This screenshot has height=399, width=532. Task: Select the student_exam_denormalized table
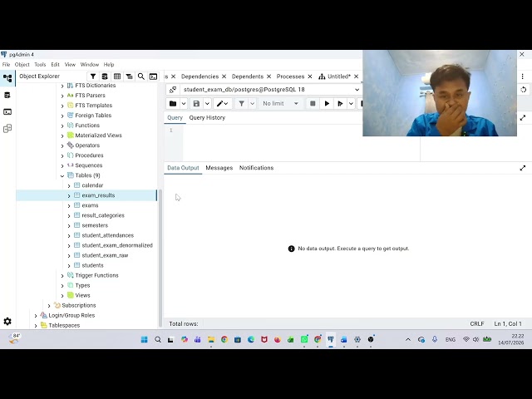pyautogui.click(x=117, y=245)
